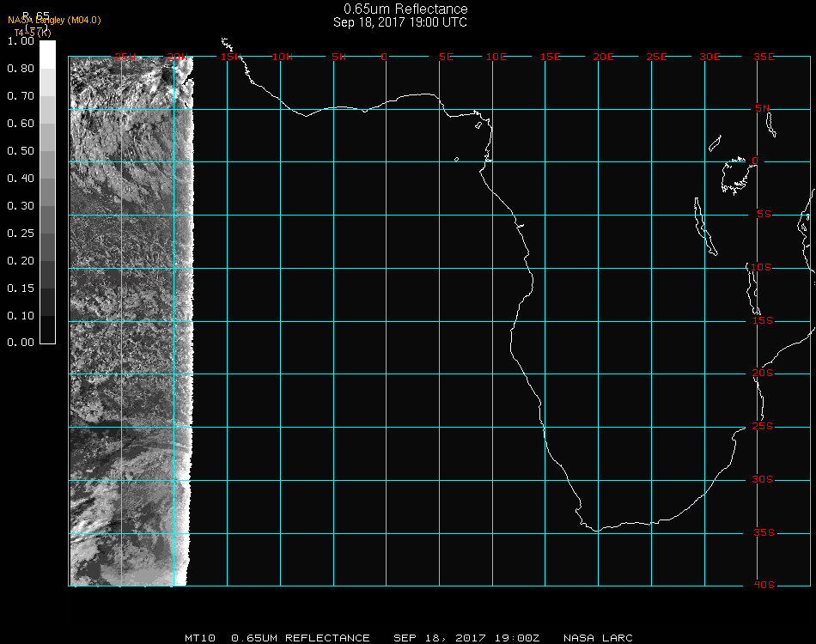Click the MT10 text in the footer
Image resolution: width=816 pixels, height=644 pixels.
[x=200, y=638]
